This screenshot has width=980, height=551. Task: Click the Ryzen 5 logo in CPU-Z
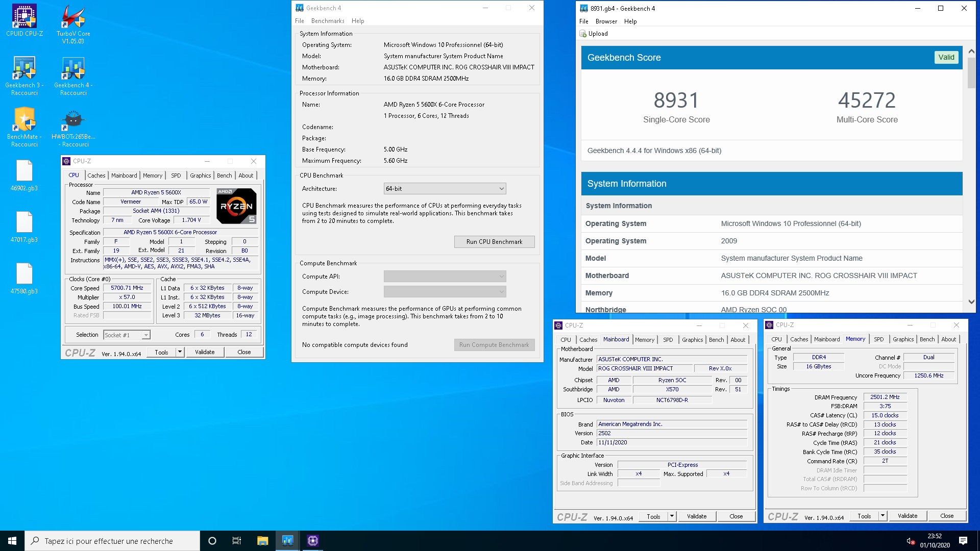[236, 206]
